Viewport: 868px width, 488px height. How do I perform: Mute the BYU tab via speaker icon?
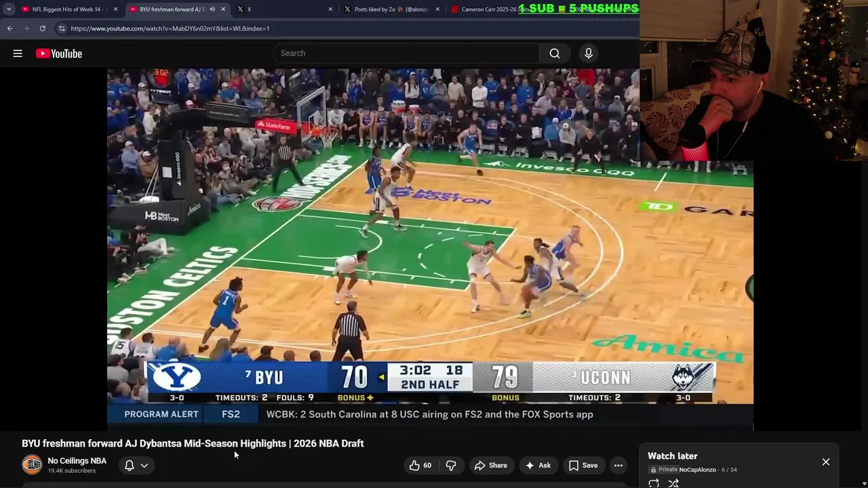(212, 9)
